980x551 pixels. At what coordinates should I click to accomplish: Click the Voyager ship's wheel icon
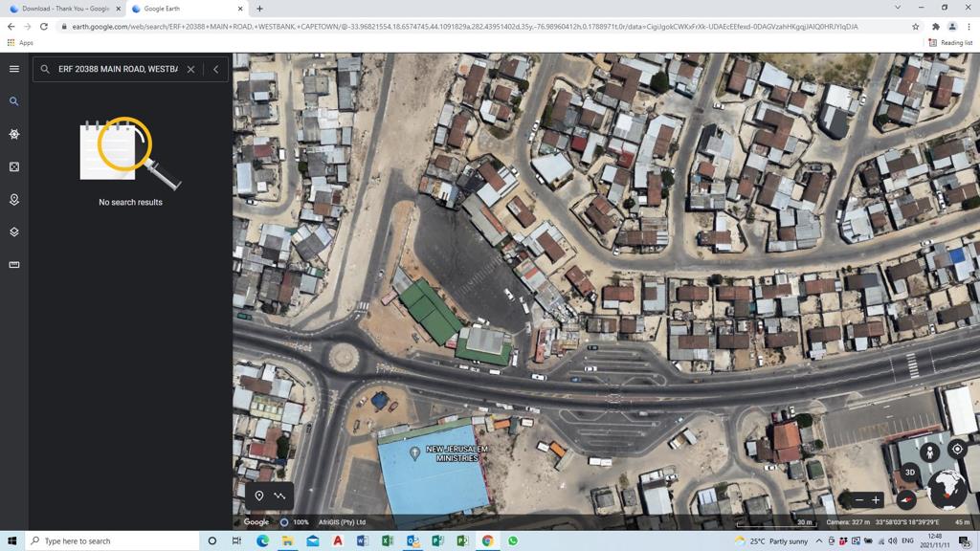tap(13, 134)
